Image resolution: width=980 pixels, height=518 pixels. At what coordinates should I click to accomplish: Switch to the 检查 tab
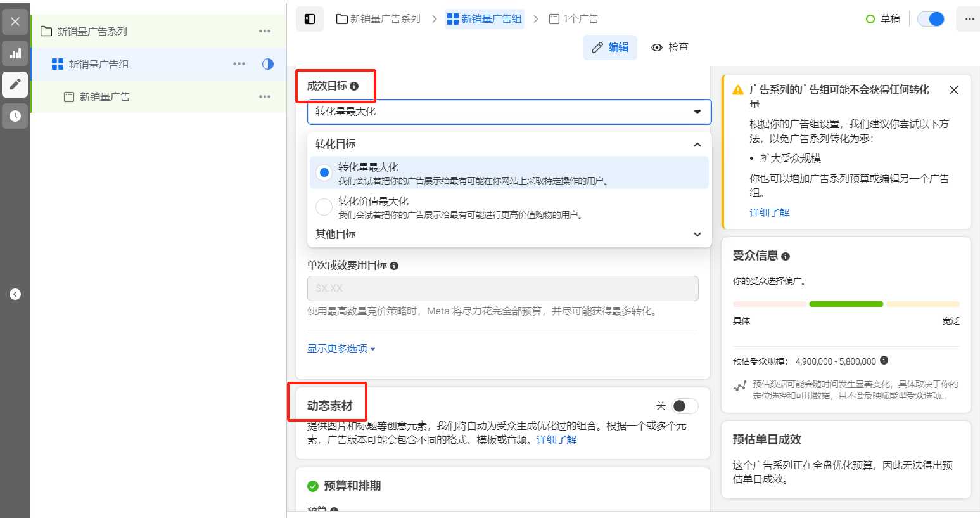point(670,48)
